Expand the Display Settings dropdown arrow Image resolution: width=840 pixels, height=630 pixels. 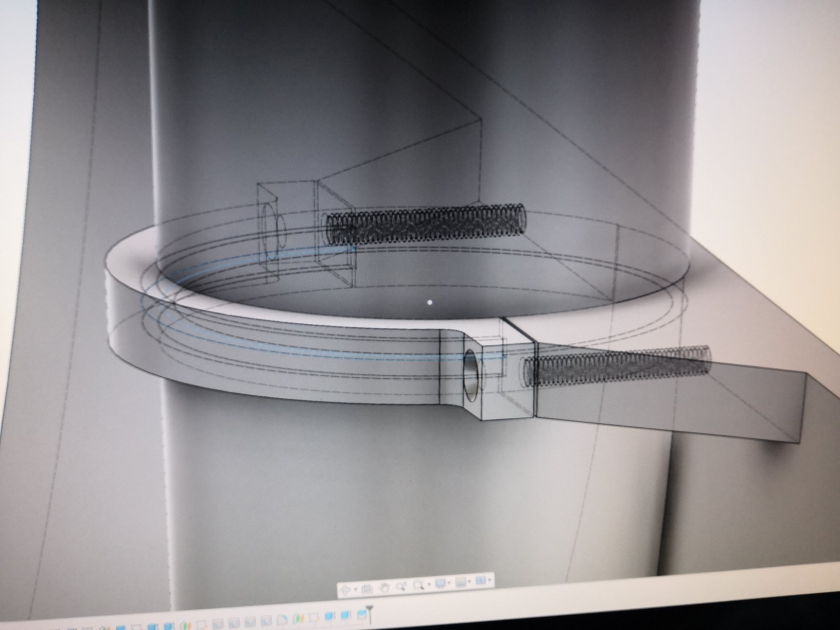[449, 583]
